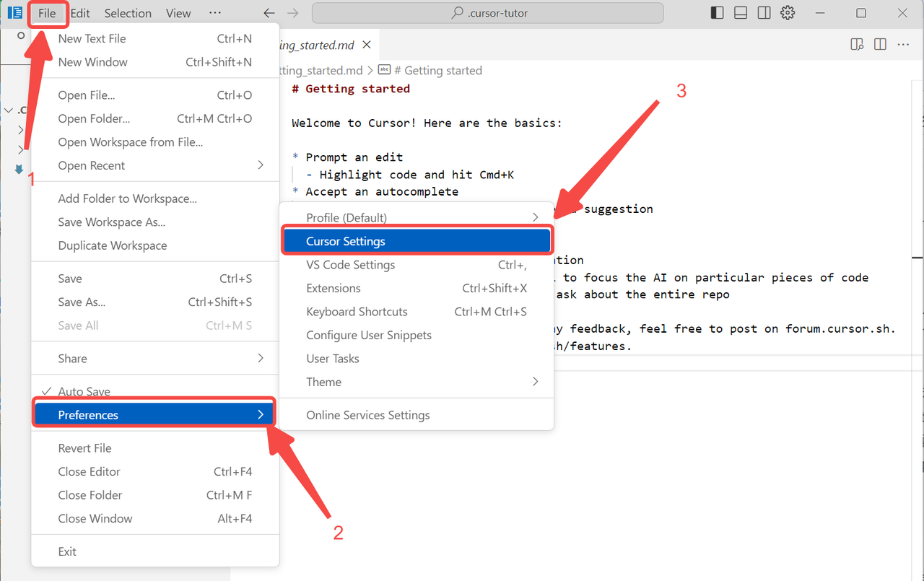
Task: Choose New Text File
Action: pos(155,39)
